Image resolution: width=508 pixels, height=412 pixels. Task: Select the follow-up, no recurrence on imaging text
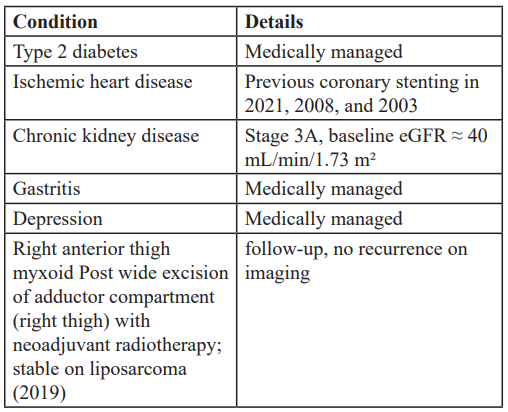tap(356, 261)
